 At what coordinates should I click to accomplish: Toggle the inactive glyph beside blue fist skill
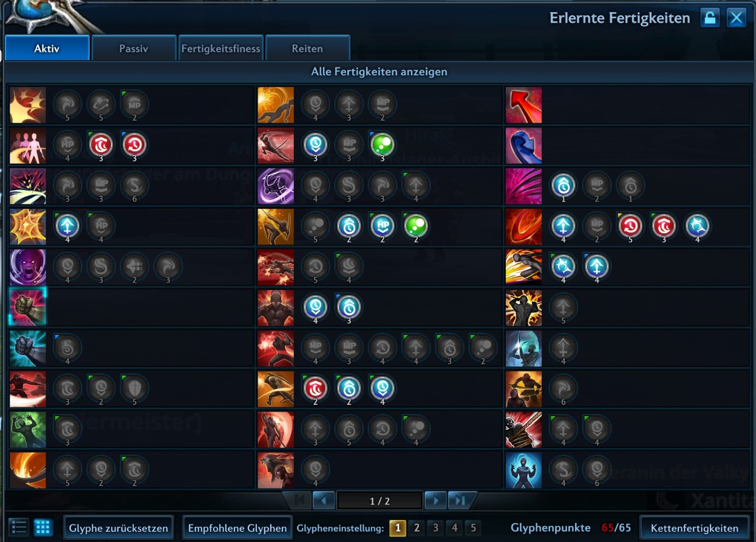click(x=67, y=348)
